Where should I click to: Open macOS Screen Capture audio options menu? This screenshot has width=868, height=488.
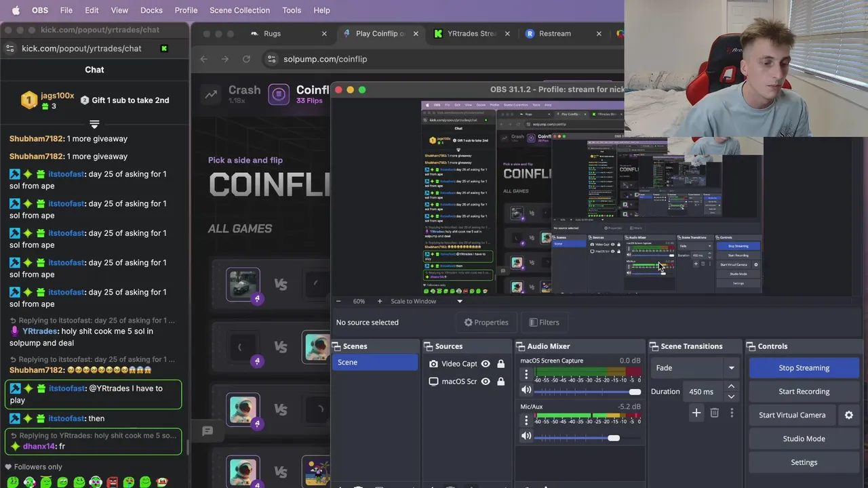[x=526, y=374]
